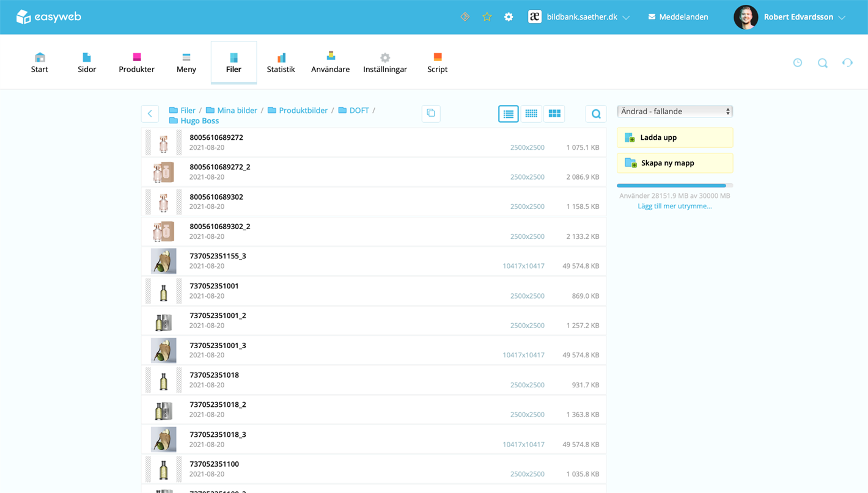Image resolution: width=868 pixels, height=493 pixels.
Task: Click the copy files icon
Action: tap(431, 113)
